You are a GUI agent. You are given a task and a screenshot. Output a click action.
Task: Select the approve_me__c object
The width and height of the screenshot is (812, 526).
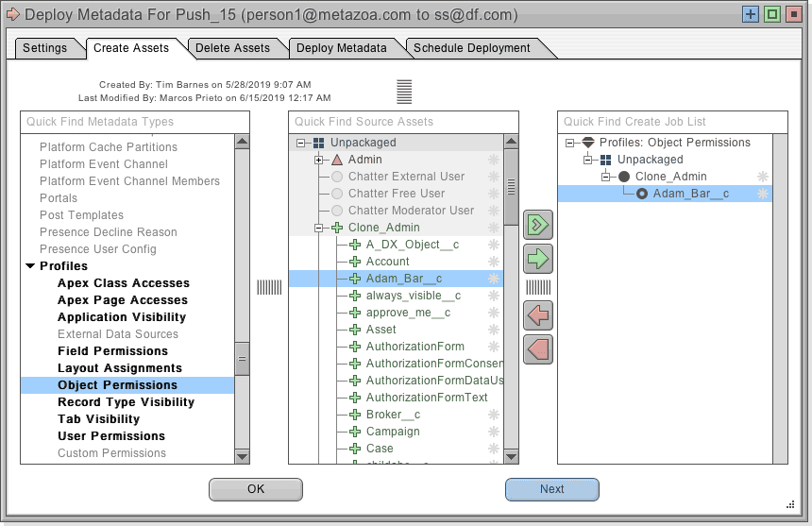pyautogui.click(x=408, y=313)
